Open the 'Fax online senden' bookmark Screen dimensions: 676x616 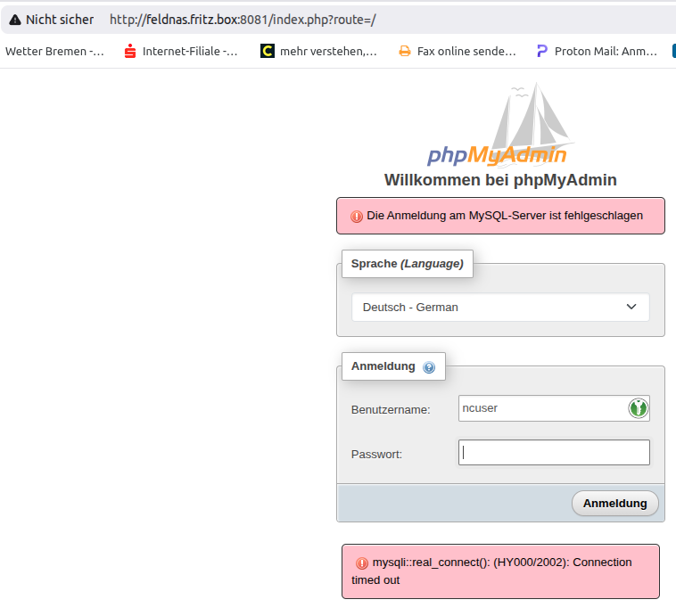point(457,52)
